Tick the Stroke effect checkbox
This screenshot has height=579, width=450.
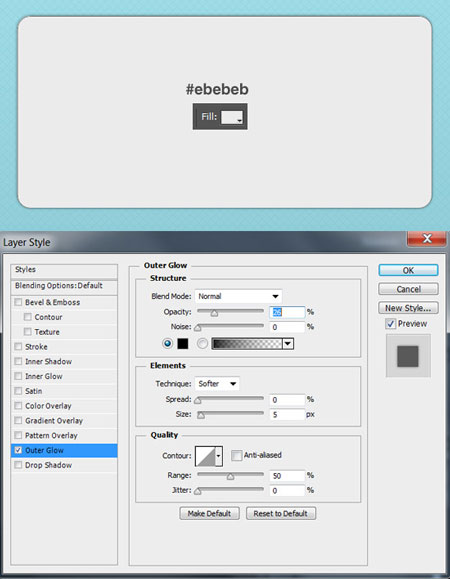[18, 347]
